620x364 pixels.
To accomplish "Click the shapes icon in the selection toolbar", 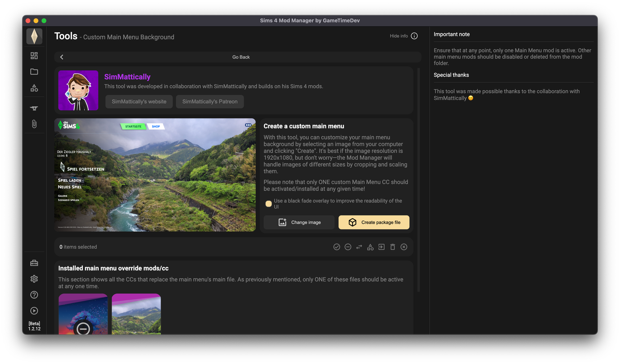I will coord(370,247).
